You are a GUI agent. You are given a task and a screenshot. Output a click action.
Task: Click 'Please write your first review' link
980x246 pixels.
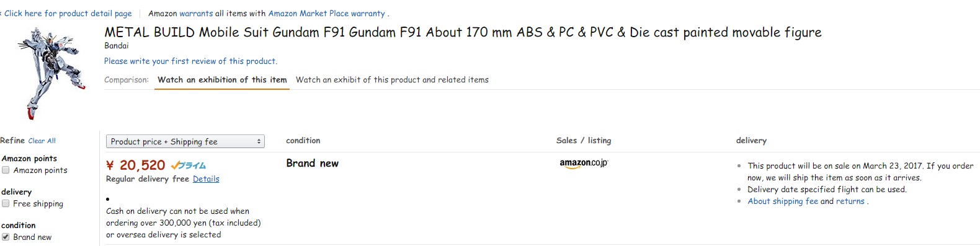pyautogui.click(x=190, y=61)
